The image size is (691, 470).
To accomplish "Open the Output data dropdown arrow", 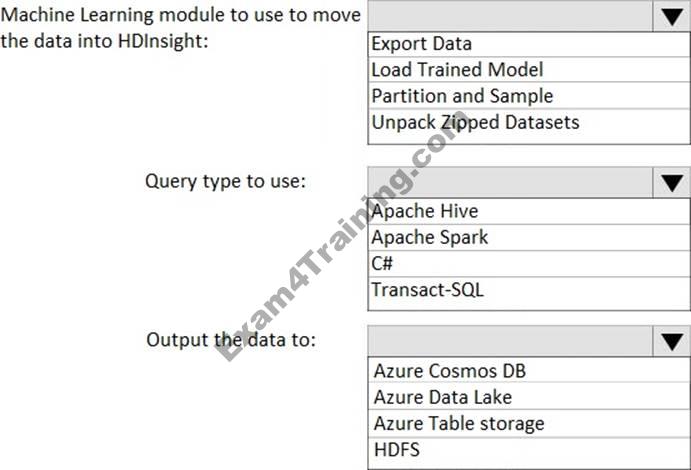I will [669, 341].
